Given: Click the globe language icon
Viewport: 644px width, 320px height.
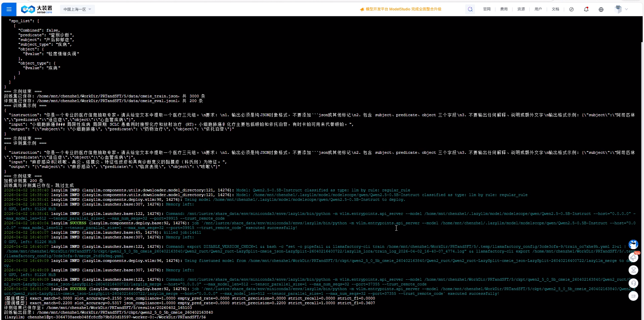Looking at the screenshot, I should coord(601,9).
